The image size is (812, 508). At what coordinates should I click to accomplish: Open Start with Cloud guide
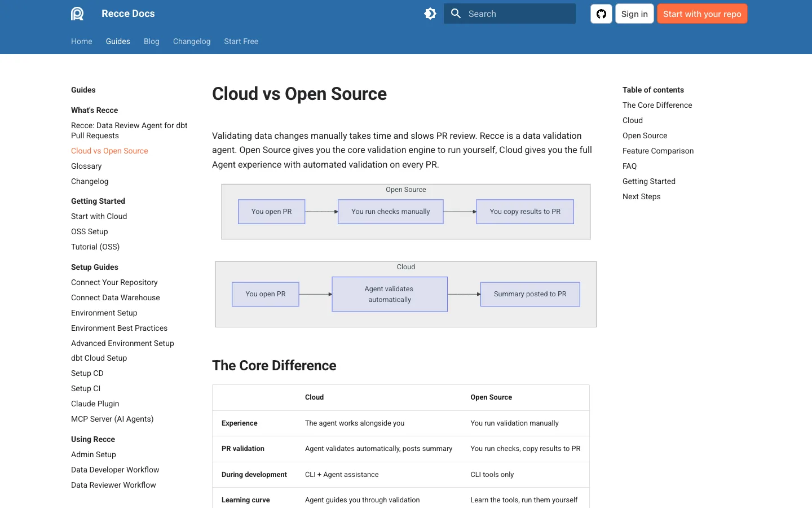99,216
